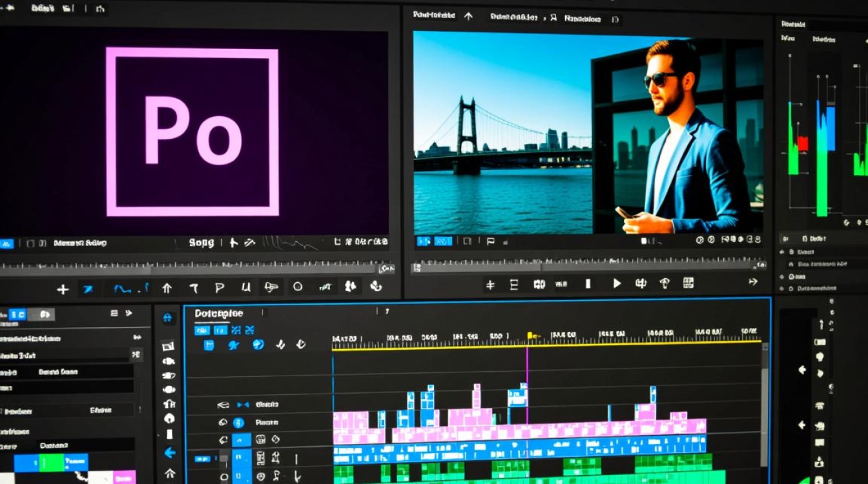
Task: Toggle the blue bowtie icon on the top track
Action: click(243, 405)
